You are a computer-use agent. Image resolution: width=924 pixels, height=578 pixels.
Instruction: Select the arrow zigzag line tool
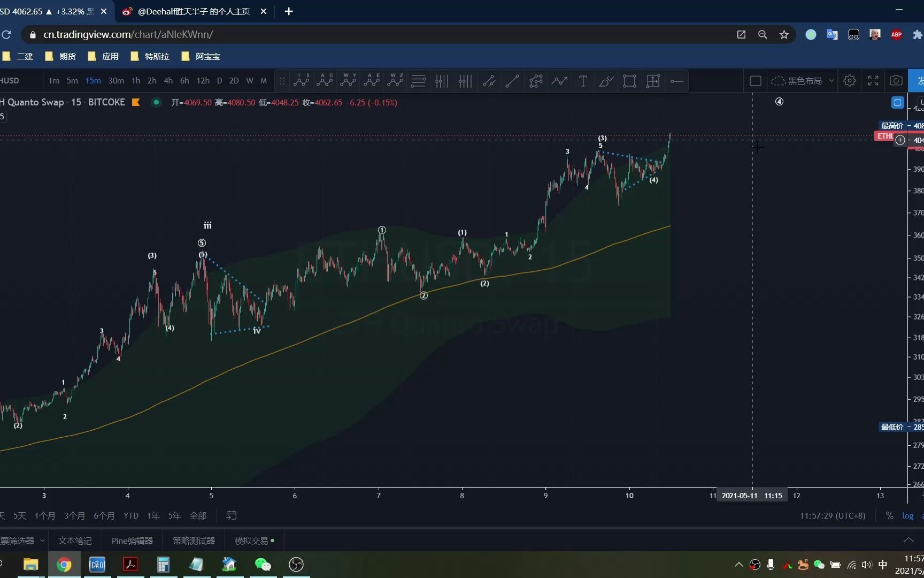point(559,81)
